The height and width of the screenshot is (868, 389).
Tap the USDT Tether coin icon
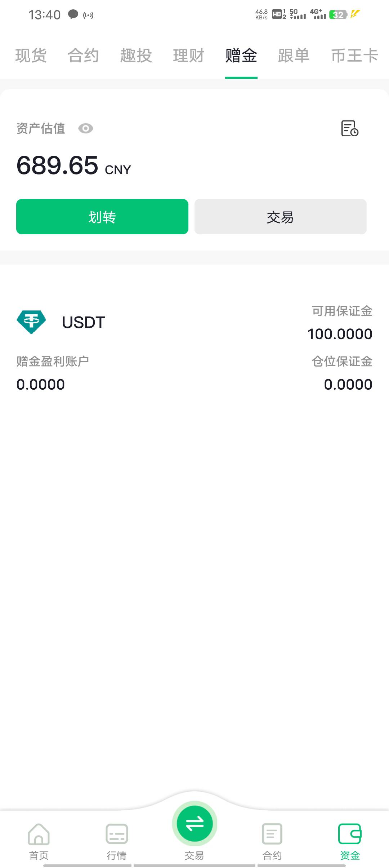tap(31, 322)
